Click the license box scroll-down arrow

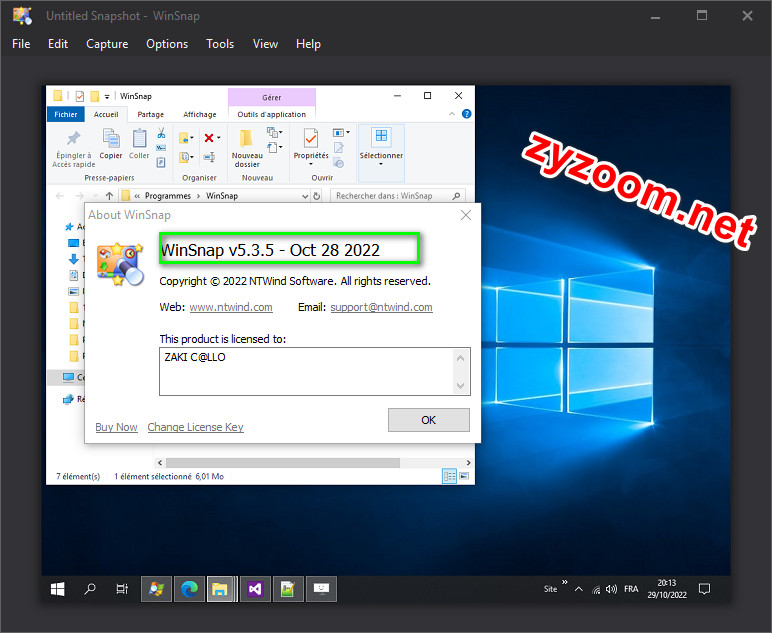click(x=461, y=385)
